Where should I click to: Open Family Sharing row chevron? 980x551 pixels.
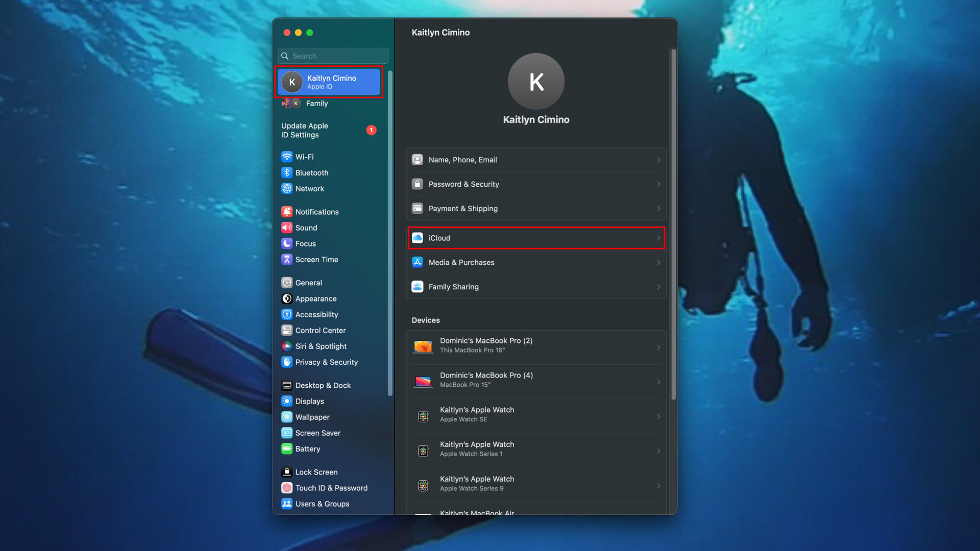tap(658, 287)
